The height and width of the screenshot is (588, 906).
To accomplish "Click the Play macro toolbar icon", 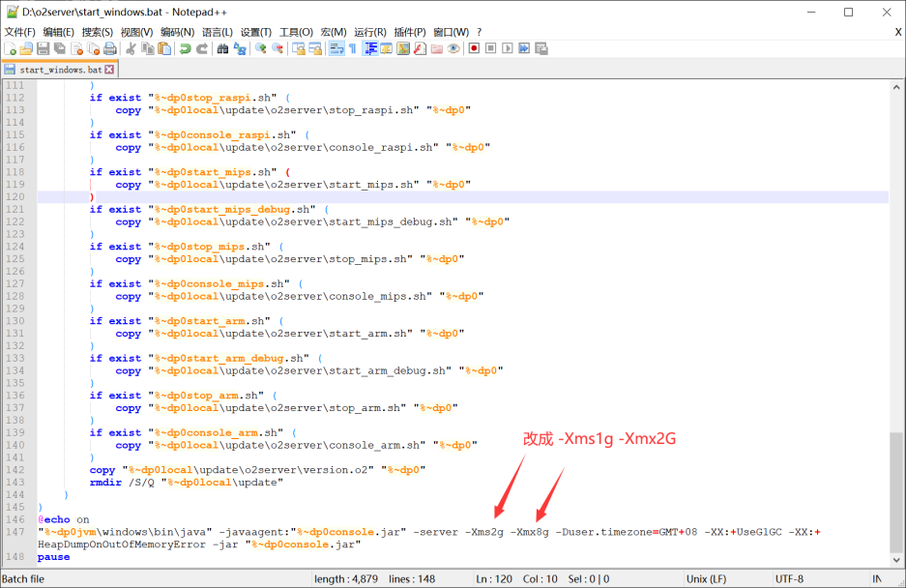I will pyautogui.click(x=507, y=48).
